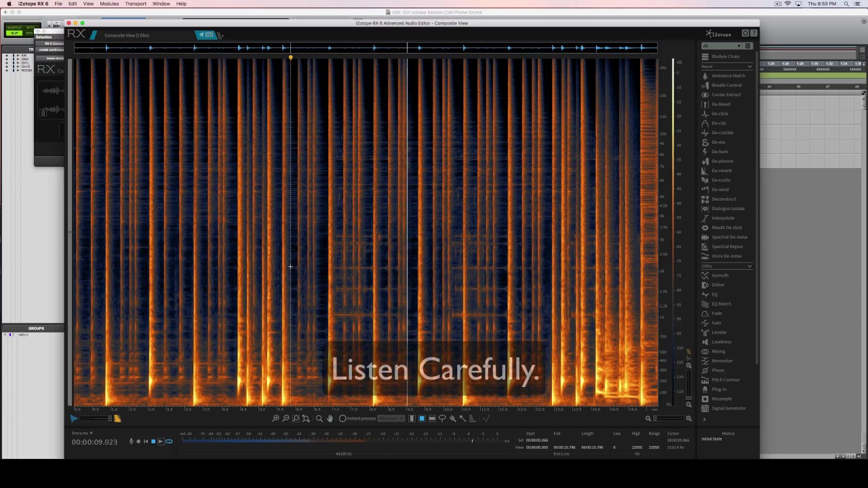
Task: Toggle SLIP edit mode in Pro Tools
Action: pyautogui.click(x=13, y=33)
